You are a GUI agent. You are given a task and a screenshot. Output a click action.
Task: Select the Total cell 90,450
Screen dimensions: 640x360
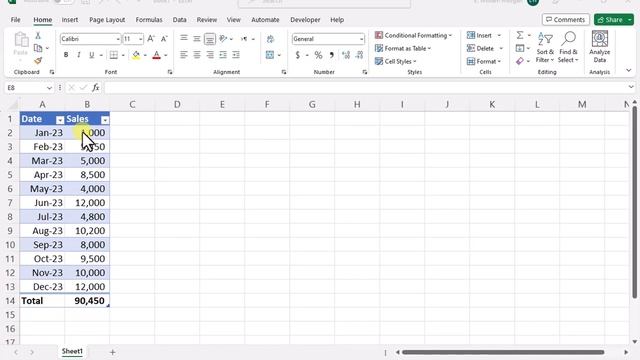87,301
